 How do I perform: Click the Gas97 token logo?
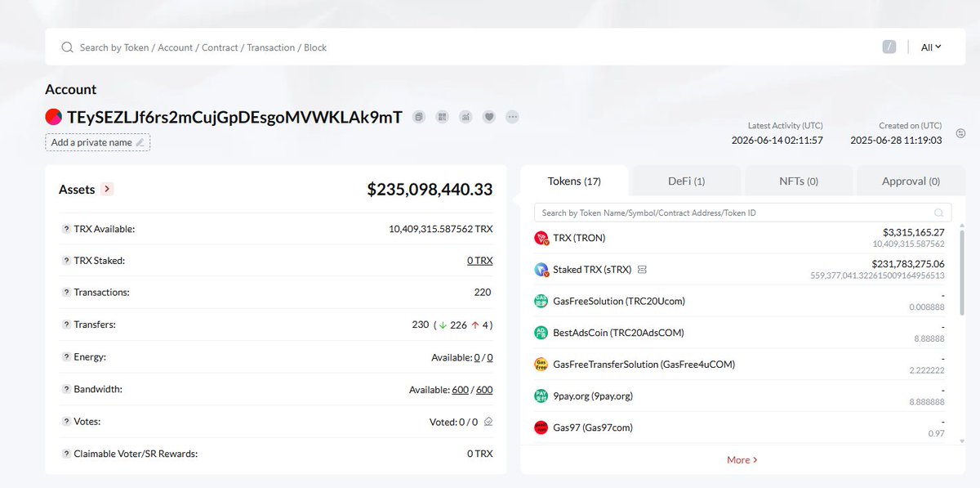(x=541, y=428)
